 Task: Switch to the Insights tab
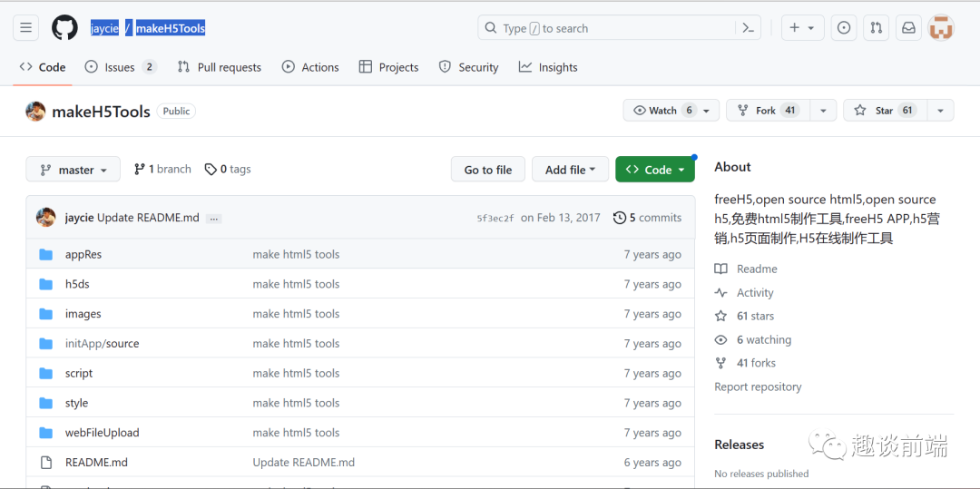pos(548,67)
